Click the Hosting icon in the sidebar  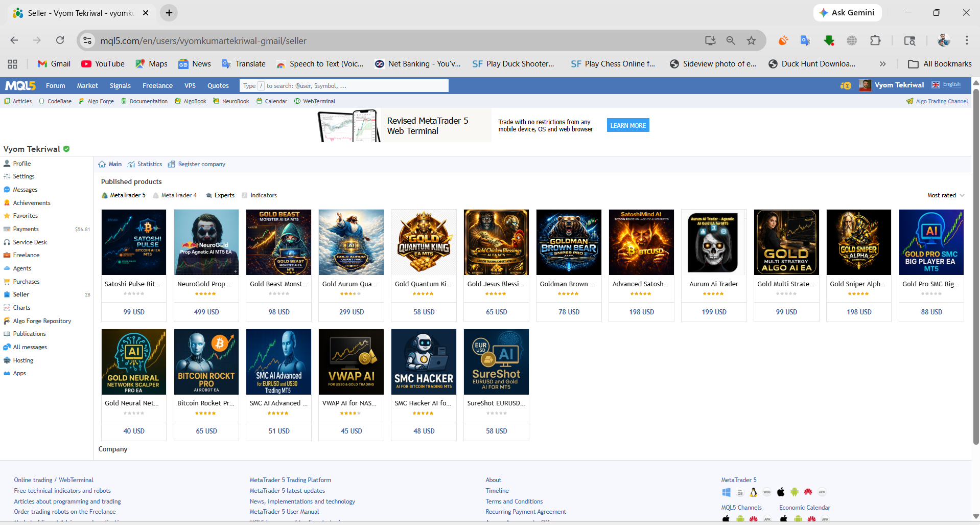pos(7,360)
